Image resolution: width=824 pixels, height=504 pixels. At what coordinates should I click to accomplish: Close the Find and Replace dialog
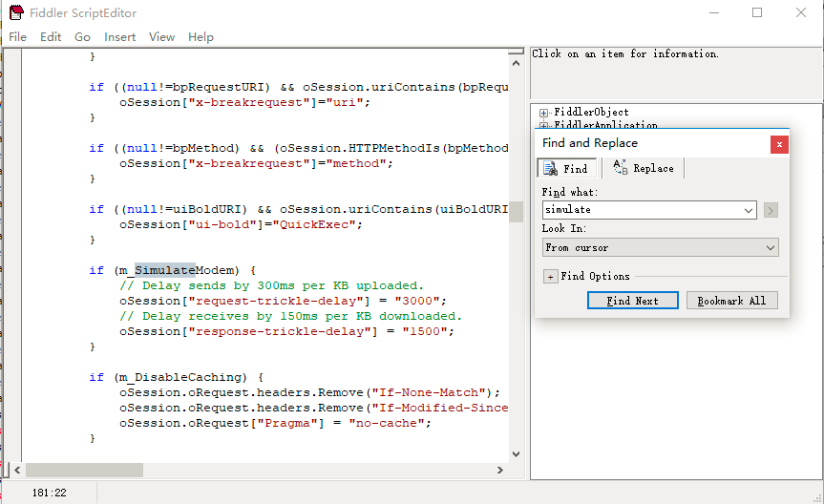point(779,144)
